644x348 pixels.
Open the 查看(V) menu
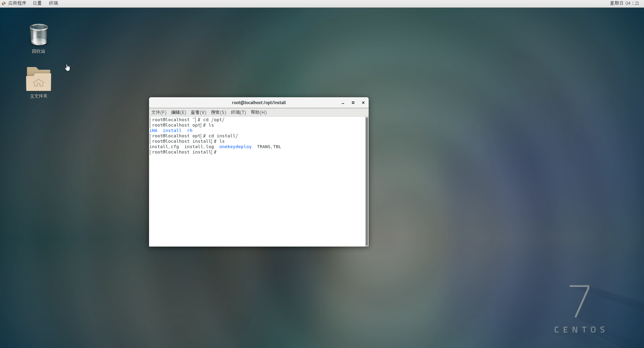click(198, 113)
